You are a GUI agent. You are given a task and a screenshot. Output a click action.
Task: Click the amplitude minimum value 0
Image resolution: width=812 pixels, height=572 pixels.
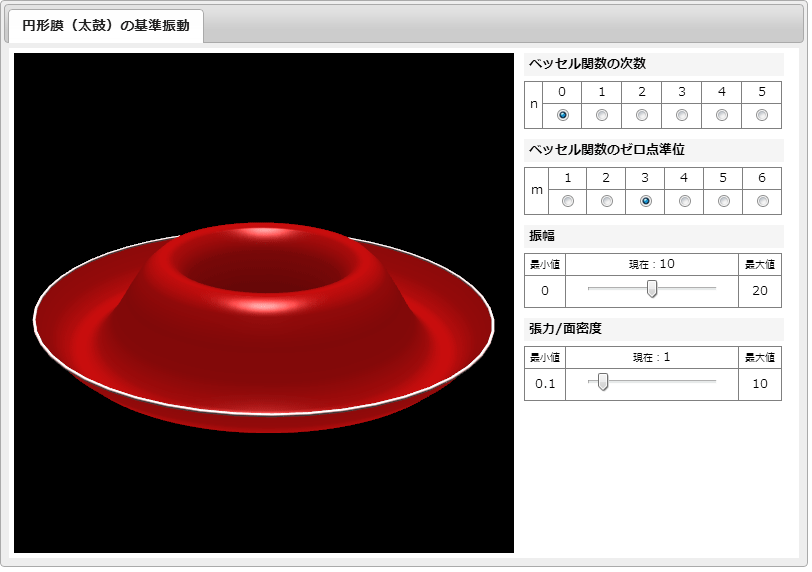pos(547,292)
